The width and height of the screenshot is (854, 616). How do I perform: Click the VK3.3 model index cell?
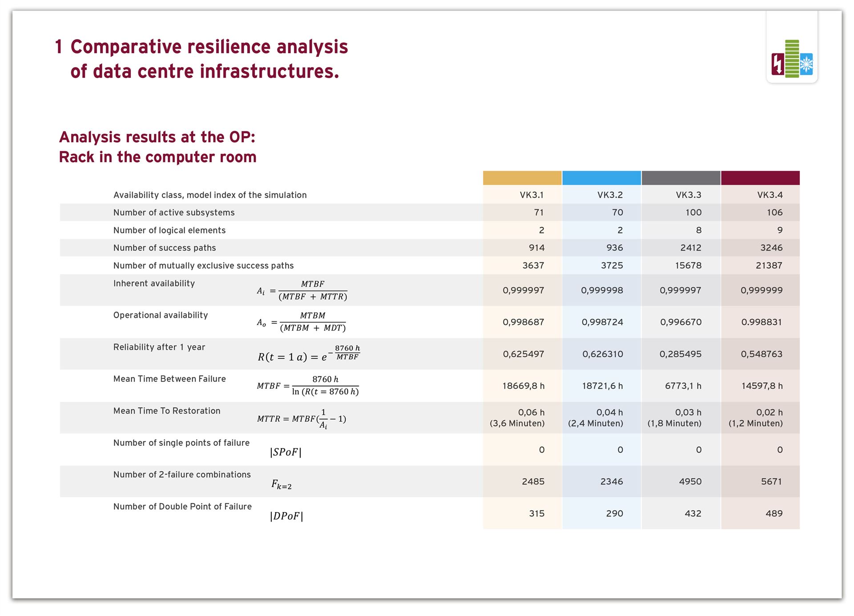click(689, 195)
